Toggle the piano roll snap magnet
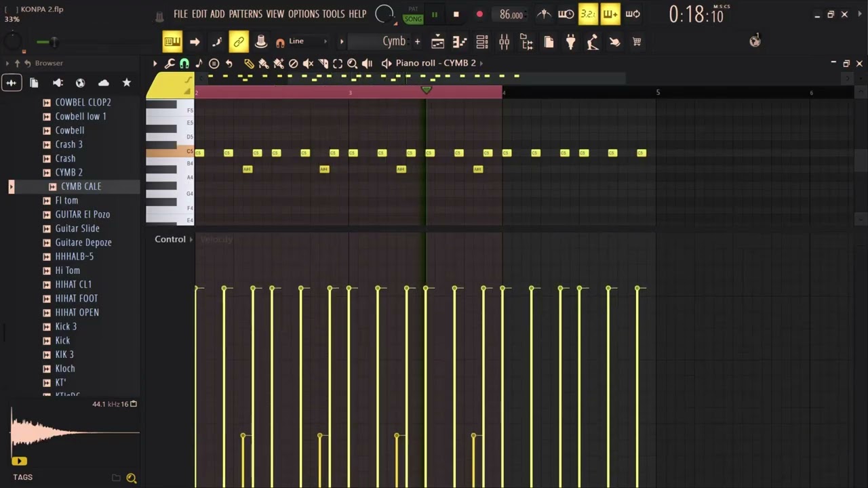Screen dimensions: 868x488 point(184,63)
